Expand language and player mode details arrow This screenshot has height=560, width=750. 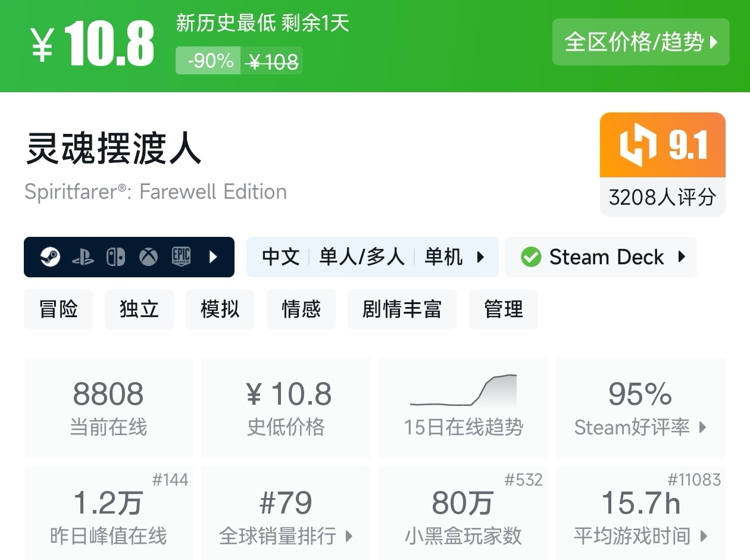tap(480, 257)
